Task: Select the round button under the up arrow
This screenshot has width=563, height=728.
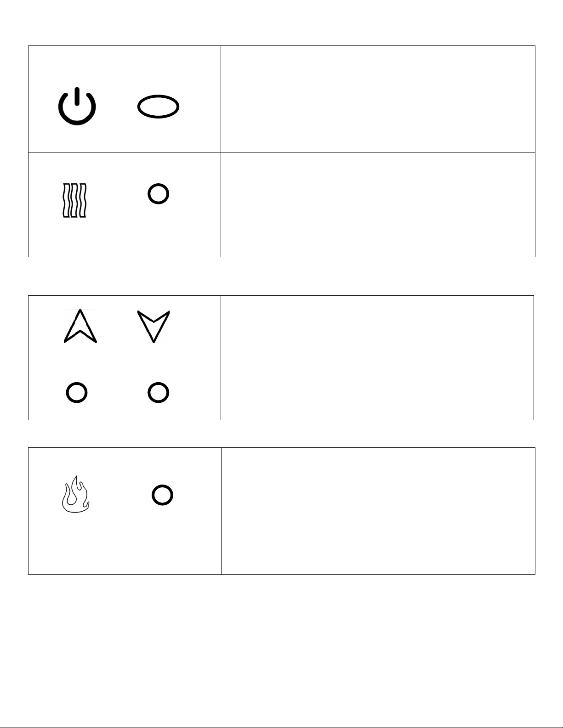Action: pos(77,393)
